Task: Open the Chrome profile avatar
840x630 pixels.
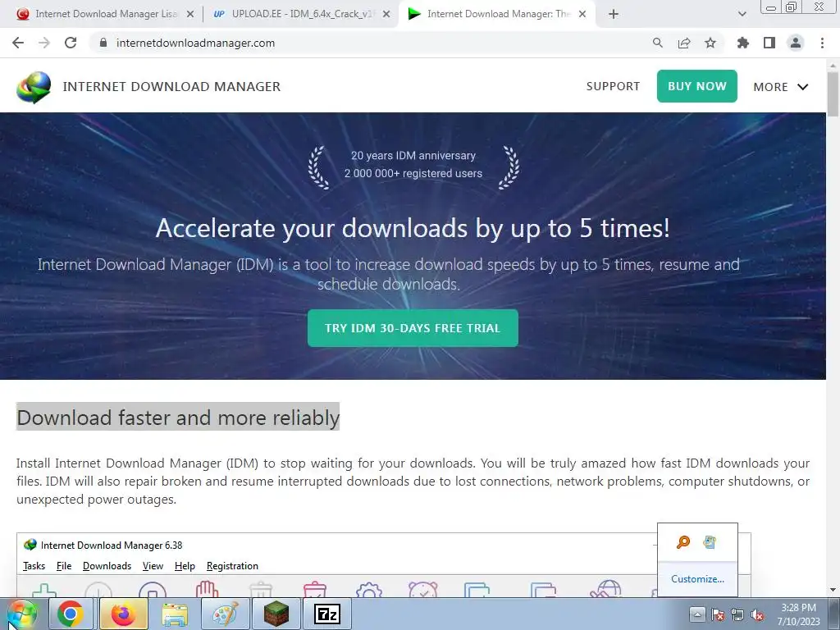Action: (796, 43)
